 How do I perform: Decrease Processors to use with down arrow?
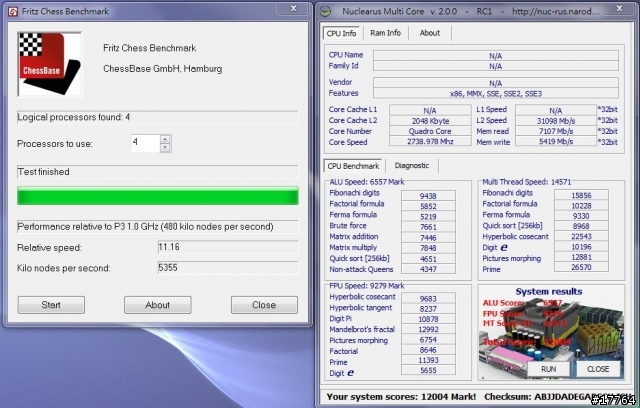click(165, 147)
